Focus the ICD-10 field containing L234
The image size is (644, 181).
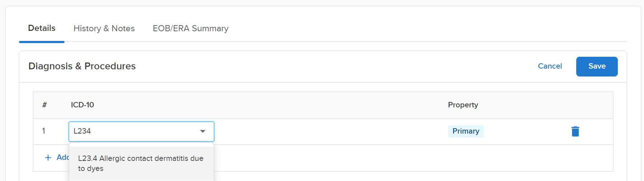141,131
